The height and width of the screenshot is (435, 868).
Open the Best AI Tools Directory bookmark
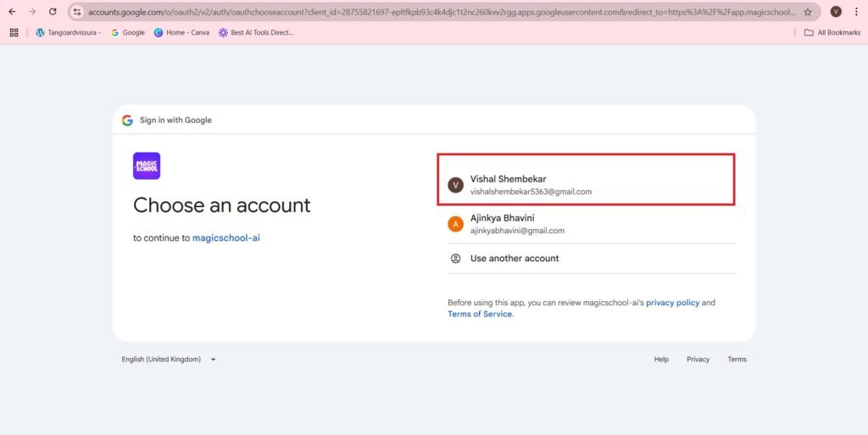pos(256,33)
